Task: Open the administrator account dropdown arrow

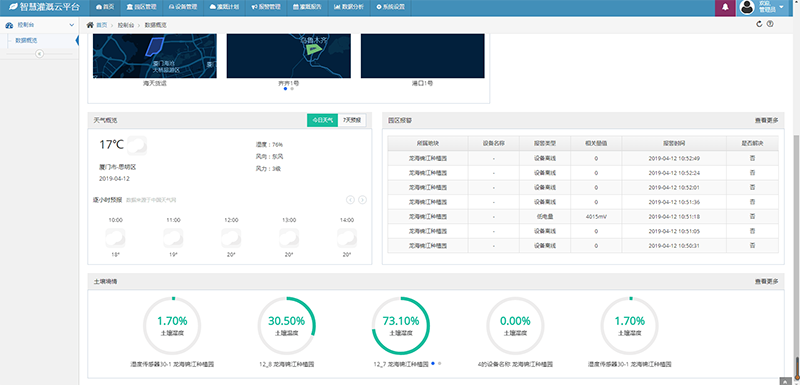Action: [782, 7]
